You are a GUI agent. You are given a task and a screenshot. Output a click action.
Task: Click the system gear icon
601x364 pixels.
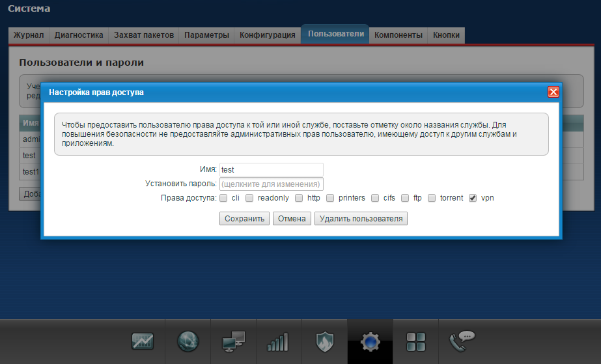pyautogui.click(x=370, y=341)
